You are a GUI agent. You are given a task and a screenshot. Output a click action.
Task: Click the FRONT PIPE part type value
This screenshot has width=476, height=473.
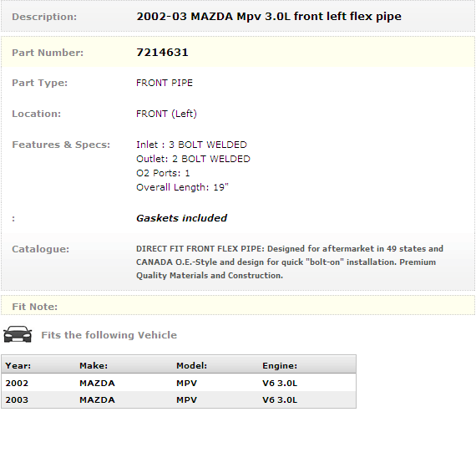click(165, 83)
